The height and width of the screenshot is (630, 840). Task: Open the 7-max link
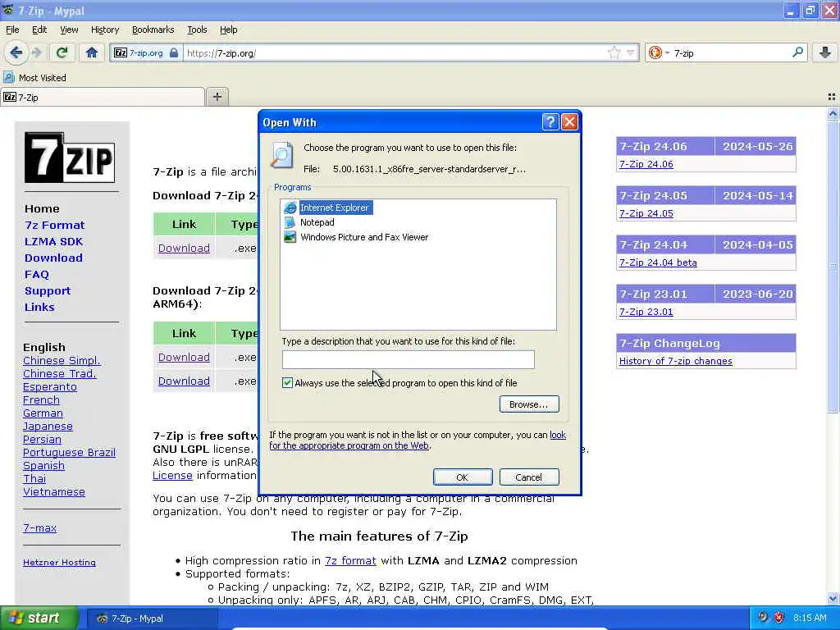click(x=39, y=527)
